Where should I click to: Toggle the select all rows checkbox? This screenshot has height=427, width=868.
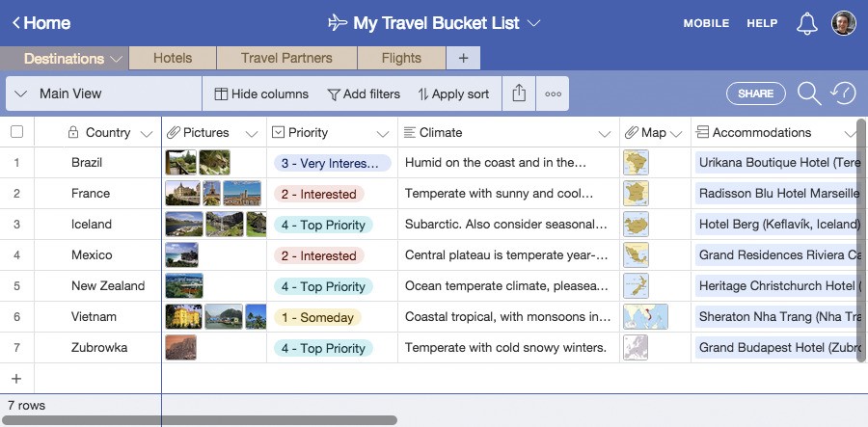pyautogui.click(x=16, y=132)
